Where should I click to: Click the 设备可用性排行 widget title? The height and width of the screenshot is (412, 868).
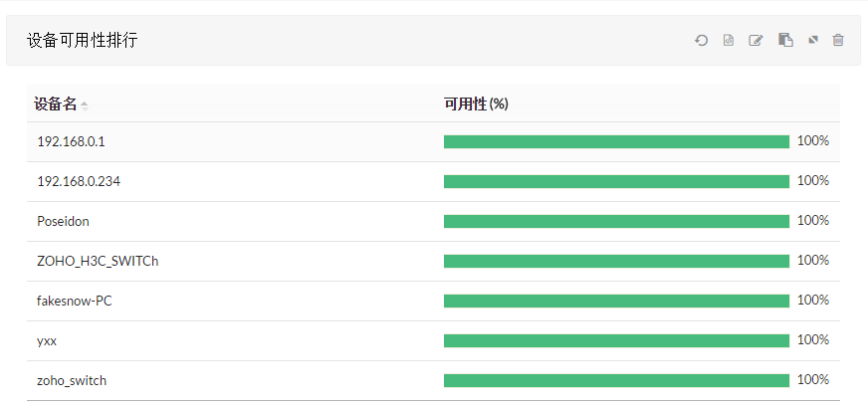[82, 41]
